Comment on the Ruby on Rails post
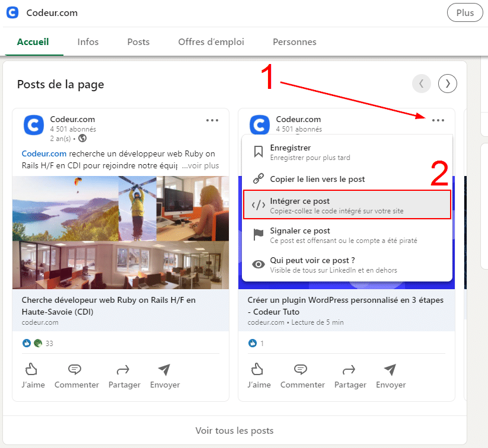The width and height of the screenshot is (488, 448). click(x=76, y=376)
